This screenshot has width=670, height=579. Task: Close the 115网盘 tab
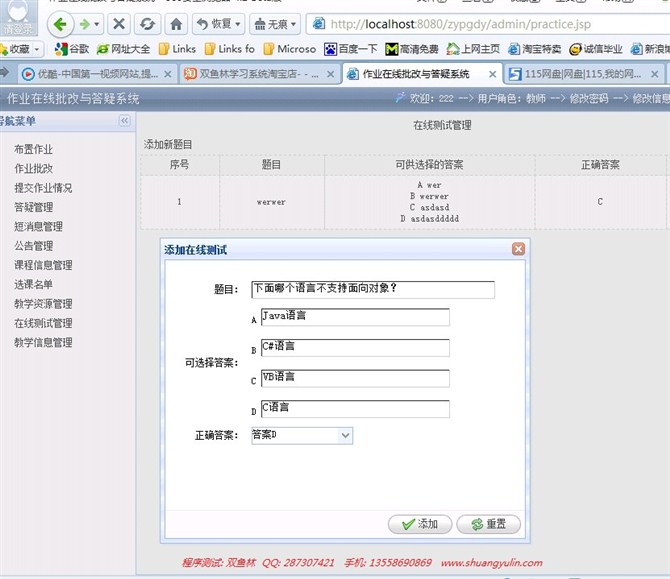point(654,74)
